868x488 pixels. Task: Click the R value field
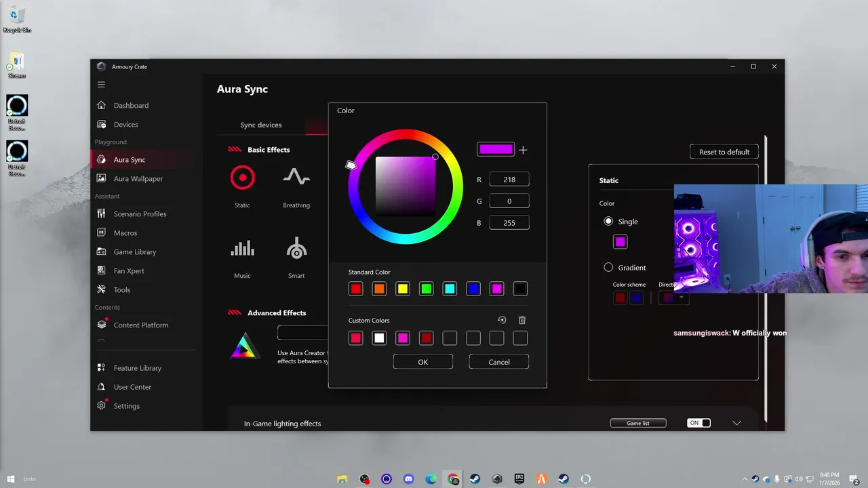(x=509, y=180)
